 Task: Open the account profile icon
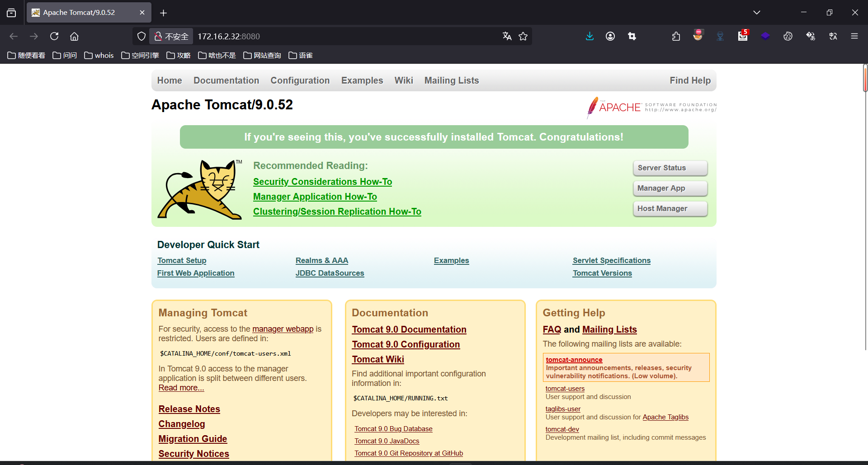610,36
